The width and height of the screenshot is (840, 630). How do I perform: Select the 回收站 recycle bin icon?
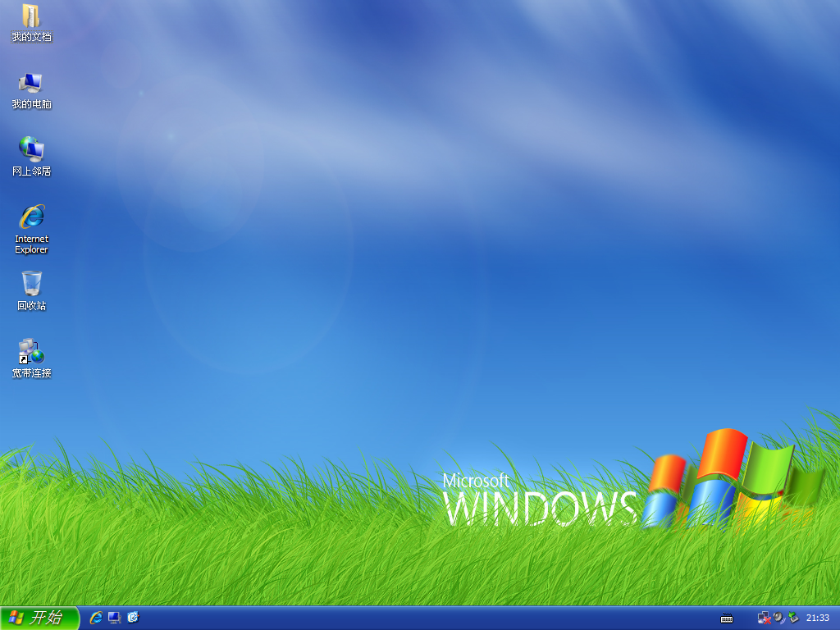point(32,283)
